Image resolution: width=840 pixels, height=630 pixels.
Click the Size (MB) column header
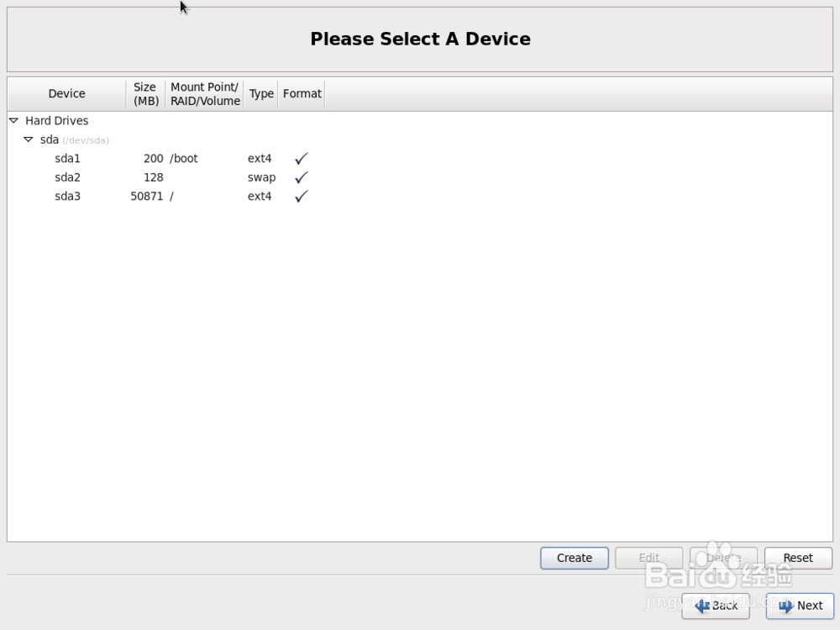point(145,94)
